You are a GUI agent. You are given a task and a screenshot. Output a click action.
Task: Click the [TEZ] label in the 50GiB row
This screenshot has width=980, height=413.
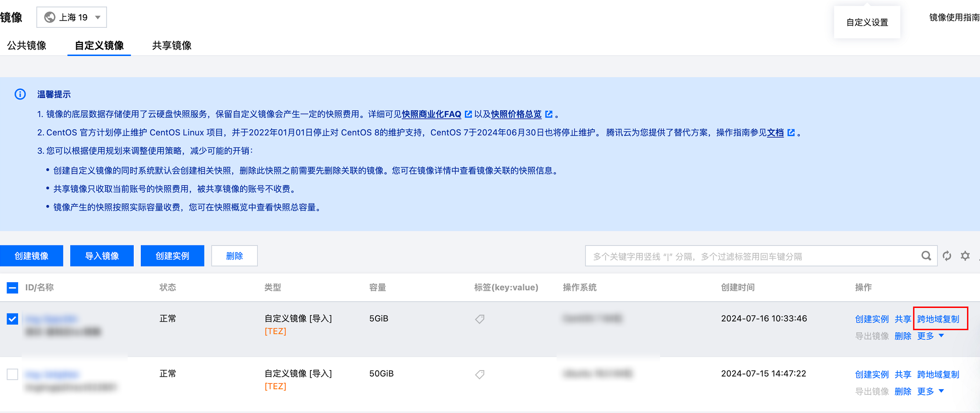[276, 386]
